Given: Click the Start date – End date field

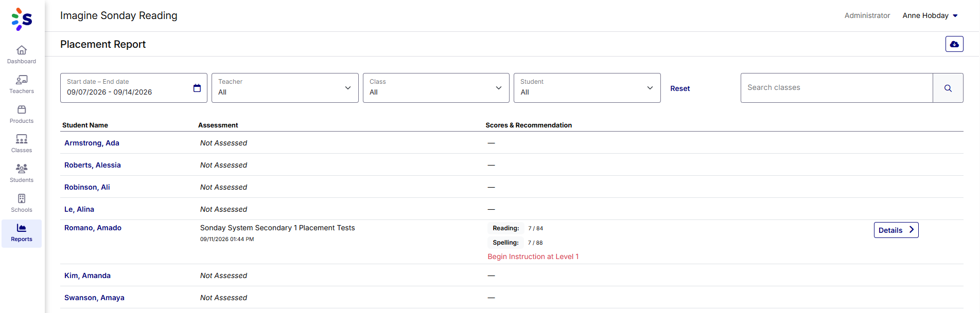Looking at the screenshot, I should (134, 88).
